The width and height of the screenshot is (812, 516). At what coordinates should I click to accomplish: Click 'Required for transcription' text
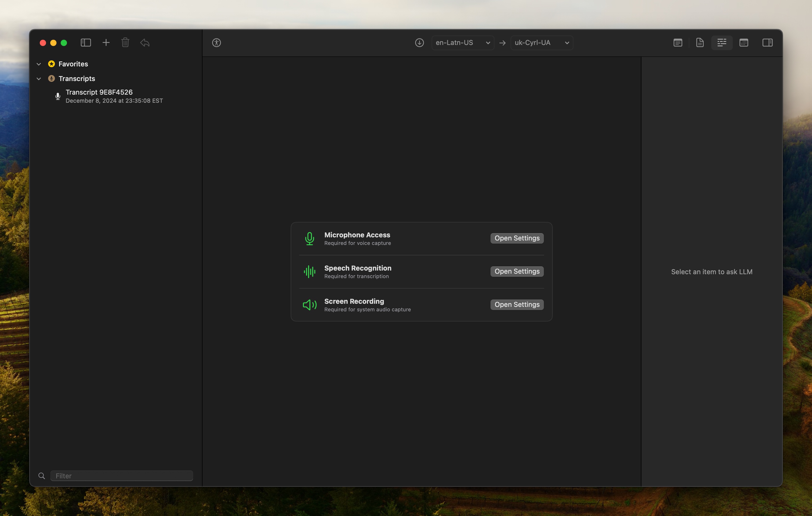[357, 276]
